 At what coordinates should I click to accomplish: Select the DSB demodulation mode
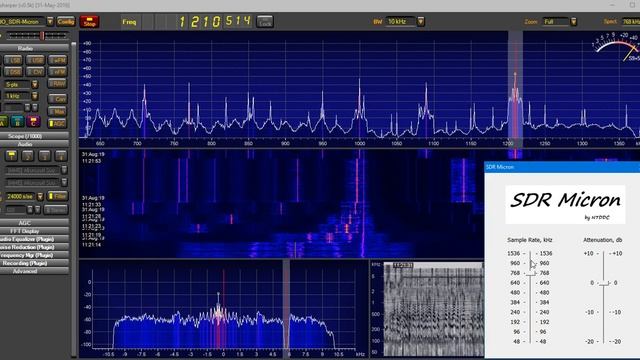click(13, 72)
